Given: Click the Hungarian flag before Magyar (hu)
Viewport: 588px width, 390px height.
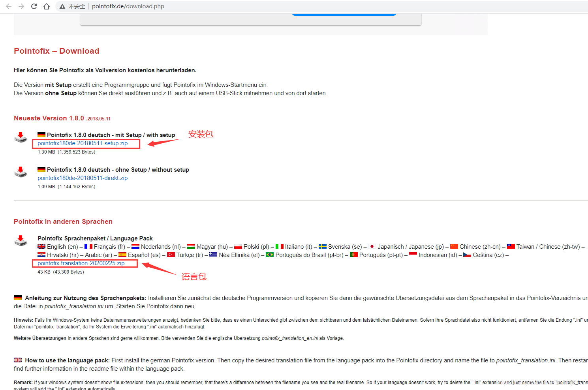Looking at the screenshot, I should pos(191,246).
